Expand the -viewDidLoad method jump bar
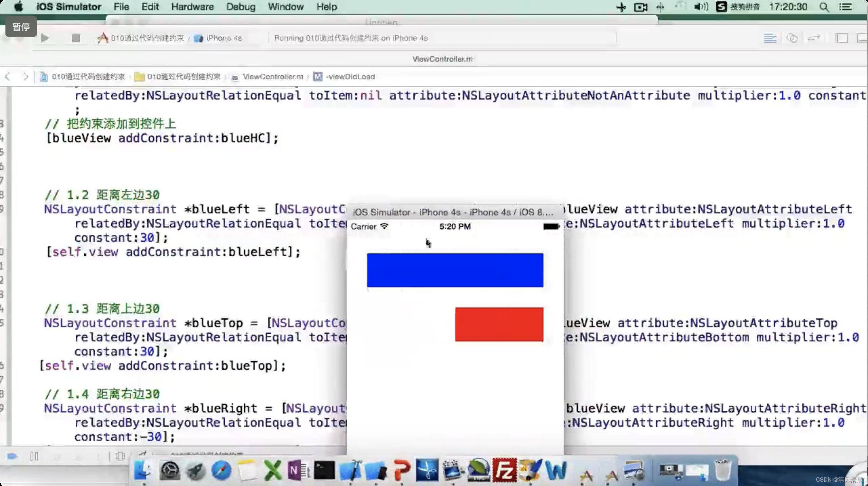868x486 pixels. [350, 77]
